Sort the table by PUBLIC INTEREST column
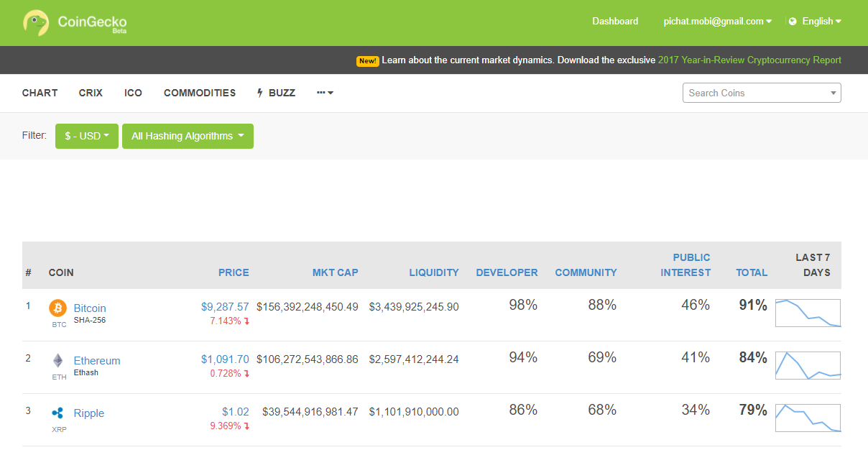Viewport: 868px width, 450px height. point(685,265)
